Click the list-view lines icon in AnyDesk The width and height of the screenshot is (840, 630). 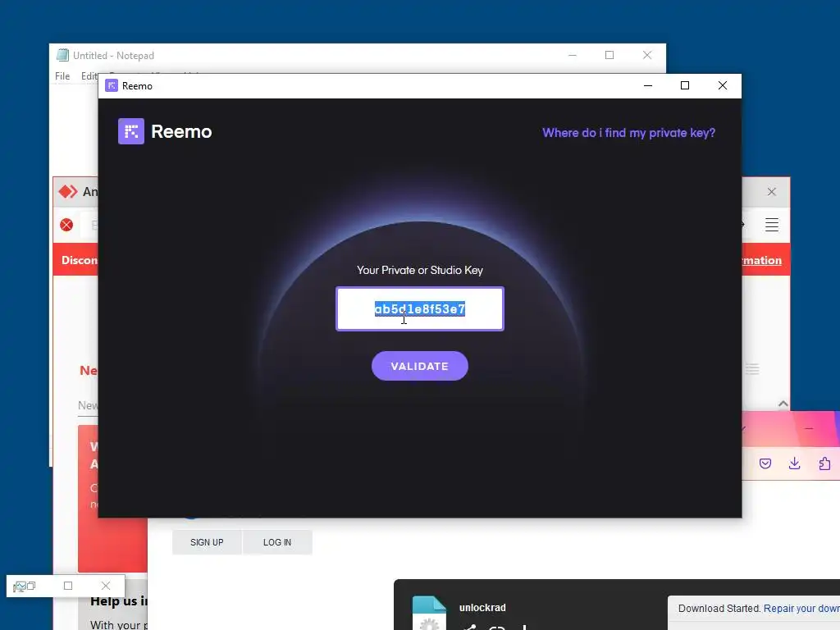click(752, 369)
